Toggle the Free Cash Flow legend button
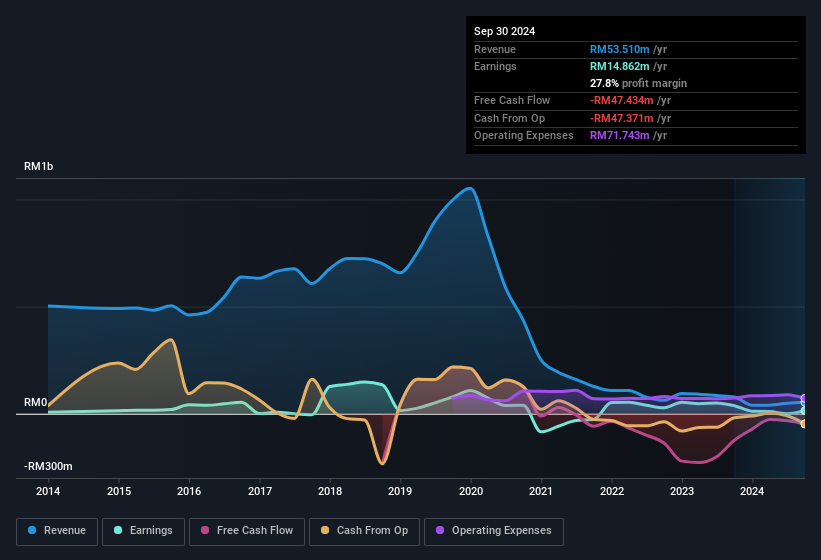 [247, 531]
